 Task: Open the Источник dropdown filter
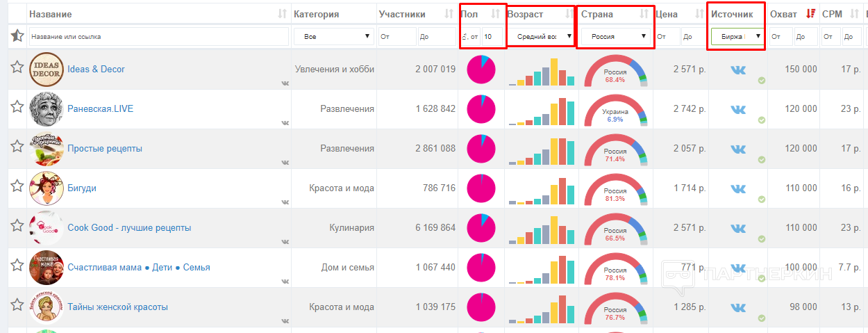[737, 36]
